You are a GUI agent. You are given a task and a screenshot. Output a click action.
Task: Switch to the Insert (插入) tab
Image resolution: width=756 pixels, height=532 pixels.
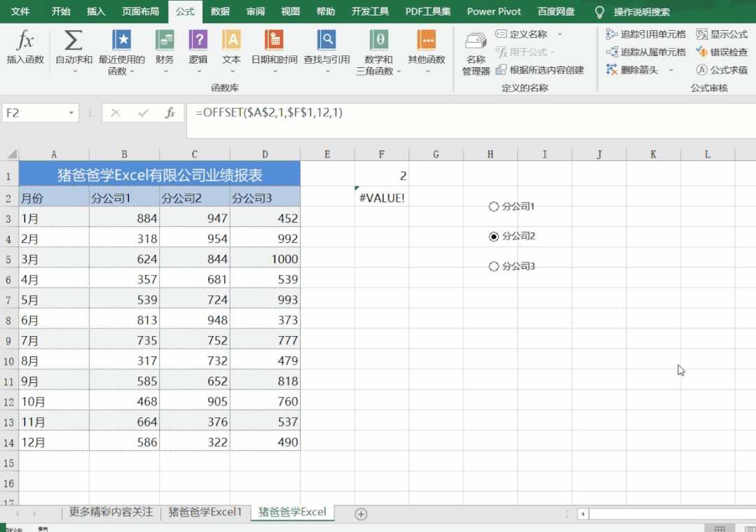click(96, 12)
